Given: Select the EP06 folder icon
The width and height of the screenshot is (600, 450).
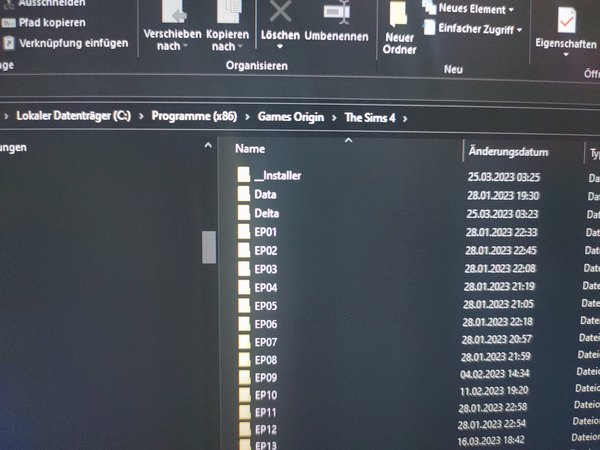Looking at the screenshot, I should tap(244, 324).
